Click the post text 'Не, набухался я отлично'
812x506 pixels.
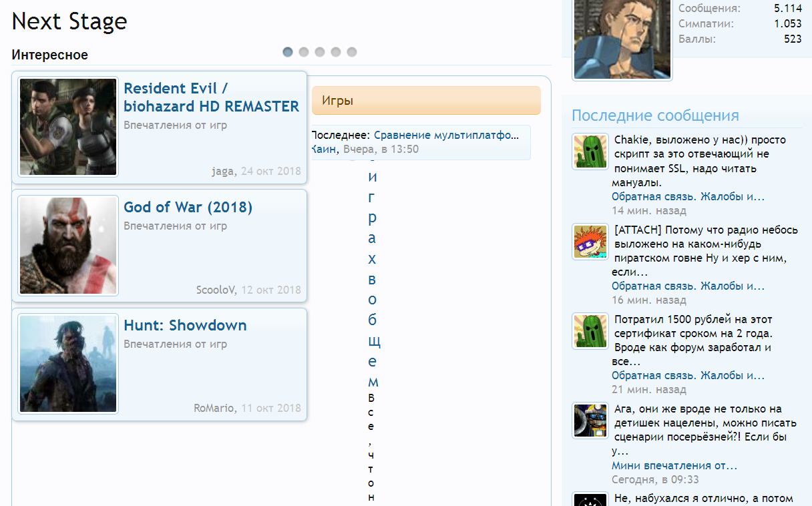[x=703, y=499]
